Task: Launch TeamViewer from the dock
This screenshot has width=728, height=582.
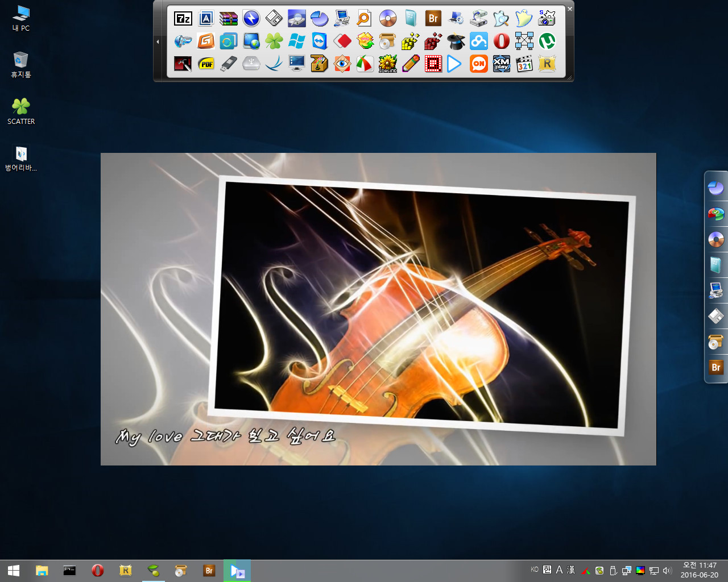Action: tap(320, 41)
